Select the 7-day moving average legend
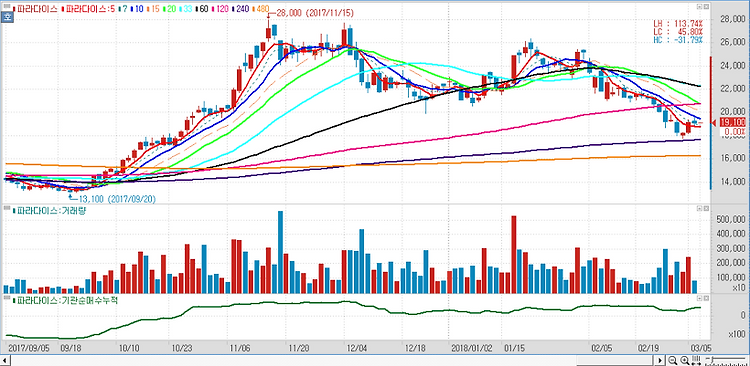Screen dimensions: 750x366 tap(123, 9)
